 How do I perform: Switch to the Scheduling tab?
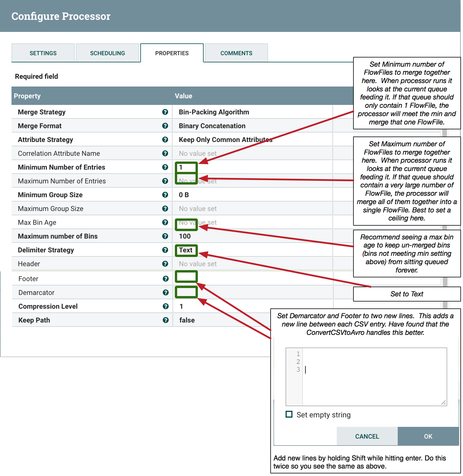(x=108, y=53)
